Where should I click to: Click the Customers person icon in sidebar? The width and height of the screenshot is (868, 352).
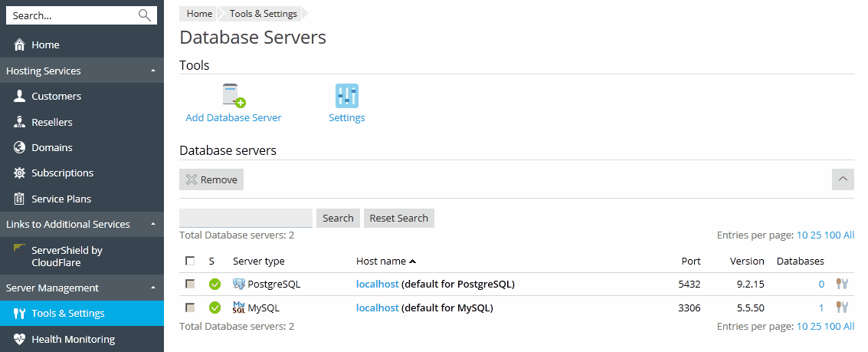pos(19,97)
